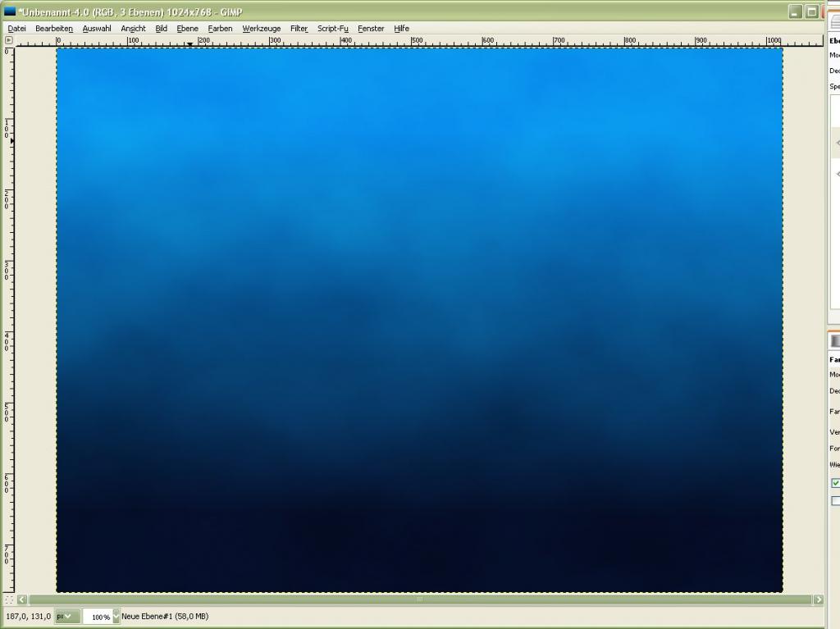Open the Ansicht menu
This screenshot has height=629, width=840.
(x=133, y=29)
